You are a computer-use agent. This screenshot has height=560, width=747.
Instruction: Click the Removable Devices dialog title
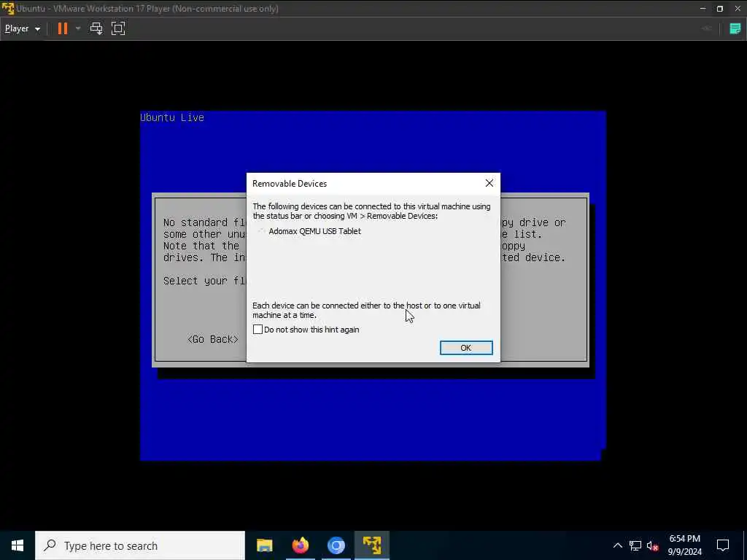[x=290, y=184]
